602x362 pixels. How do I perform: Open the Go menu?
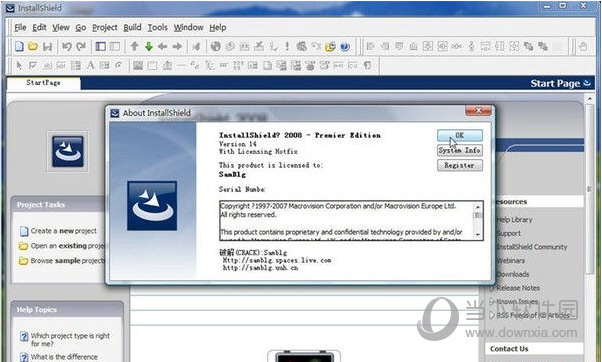[81, 28]
